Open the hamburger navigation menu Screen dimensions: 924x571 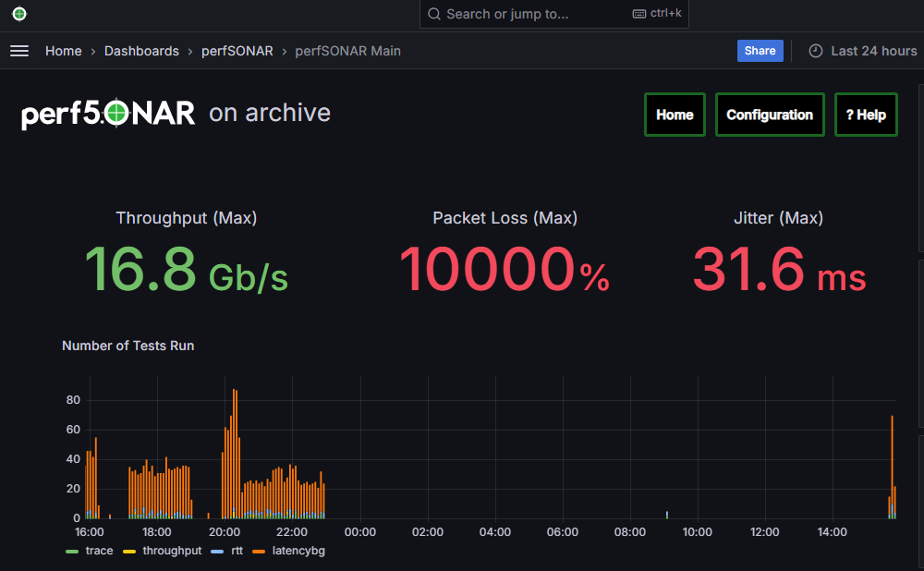(19, 51)
